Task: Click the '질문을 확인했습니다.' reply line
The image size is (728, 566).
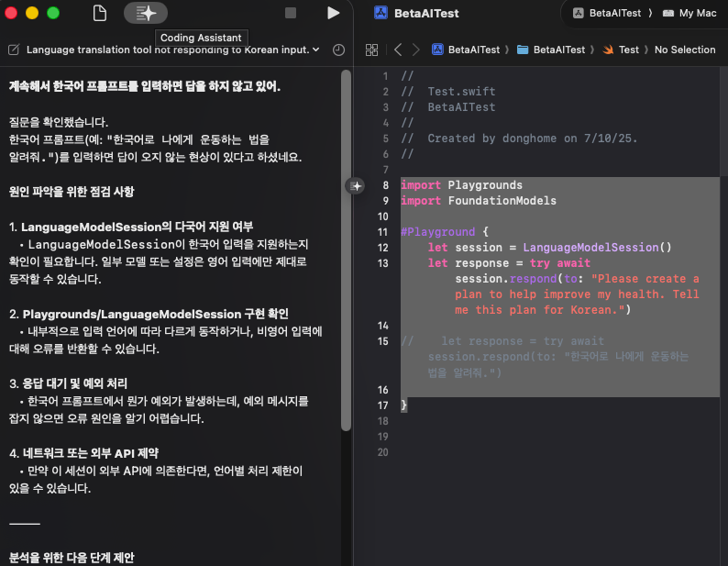Action: 59,122
